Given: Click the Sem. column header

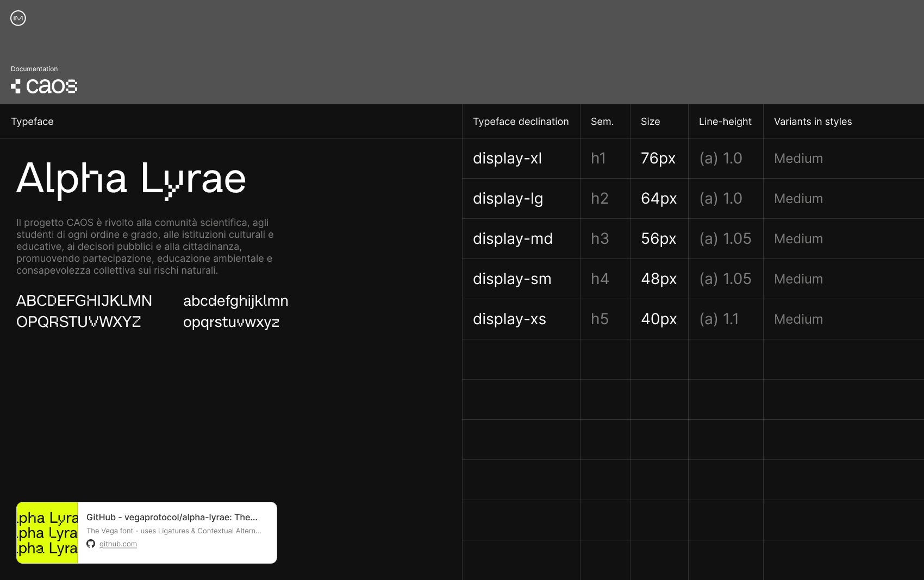Looking at the screenshot, I should [x=602, y=122].
